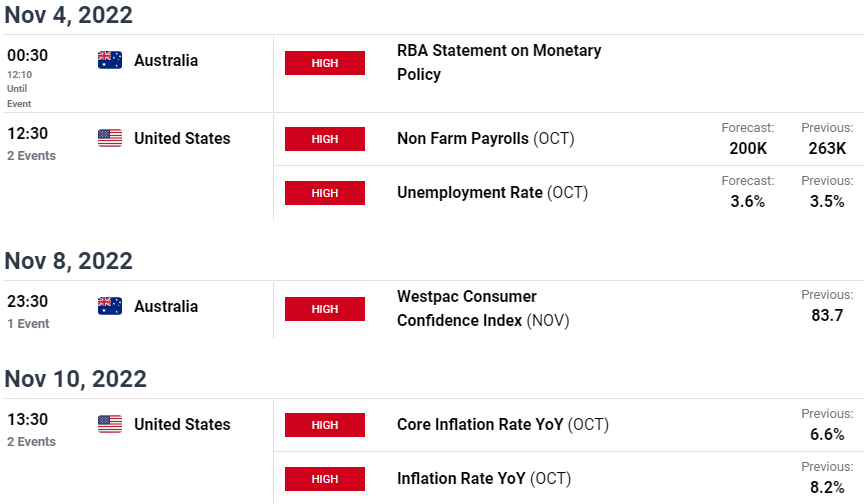864x504 pixels.
Task: Click the United States flag icon on Nov 10
Action: point(110,424)
